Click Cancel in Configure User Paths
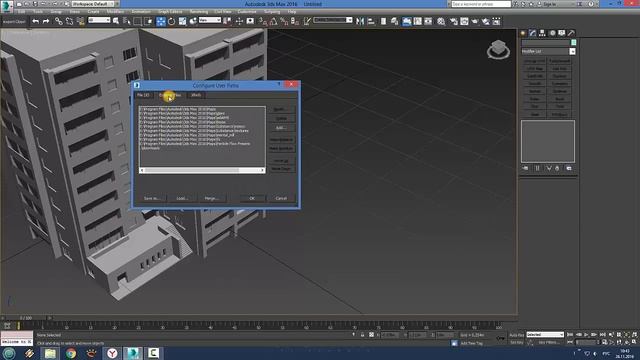 point(281,198)
